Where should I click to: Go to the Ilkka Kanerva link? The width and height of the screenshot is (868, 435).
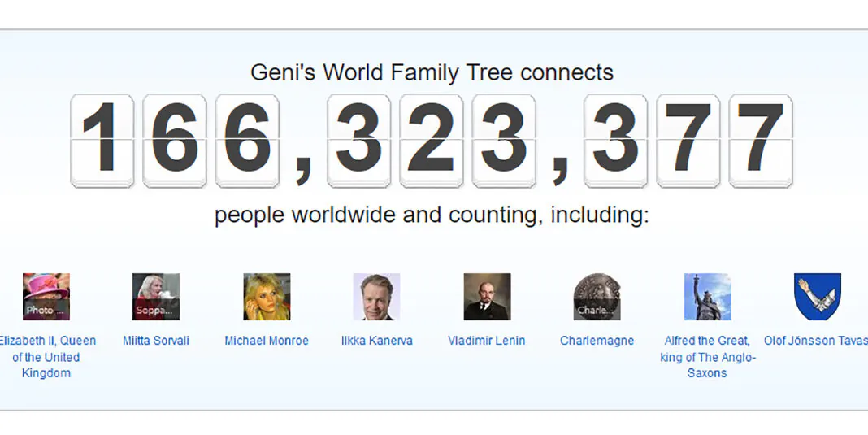click(x=376, y=341)
